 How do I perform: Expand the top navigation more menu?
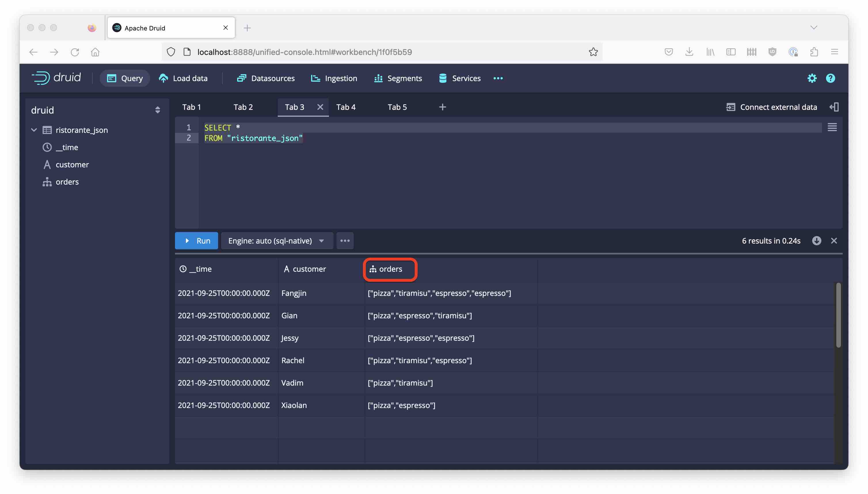pos(498,78)
